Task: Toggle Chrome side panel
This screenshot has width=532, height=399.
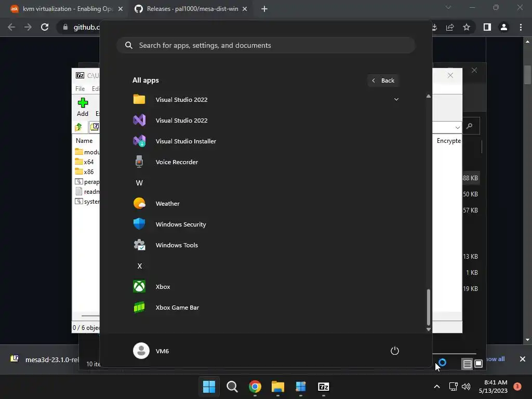Action: [x=487, y=27]
